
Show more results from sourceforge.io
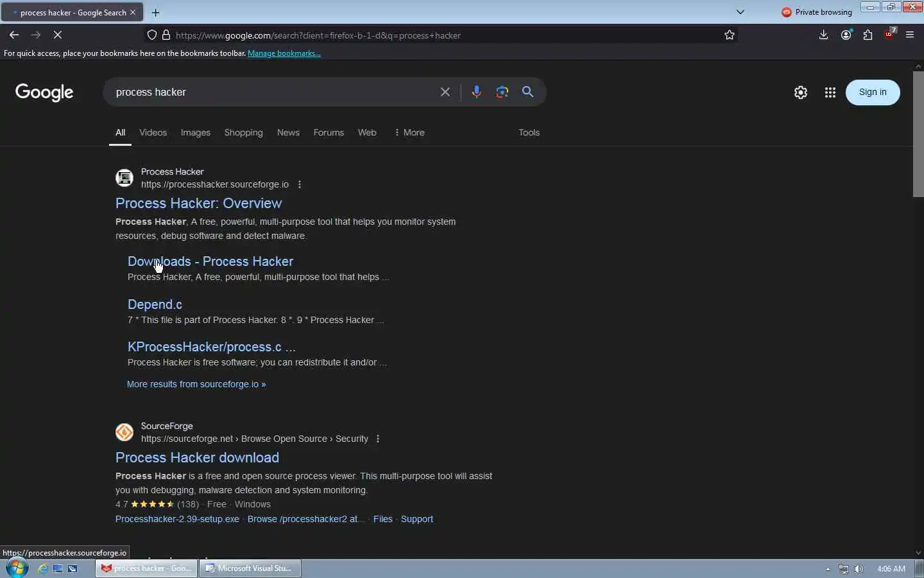pyautogui.click(x=196, y=384)
